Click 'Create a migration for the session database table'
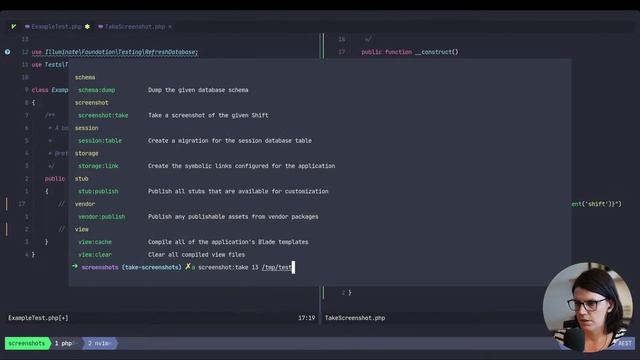This screenshot has width=640, height=360. click(230, 140)
